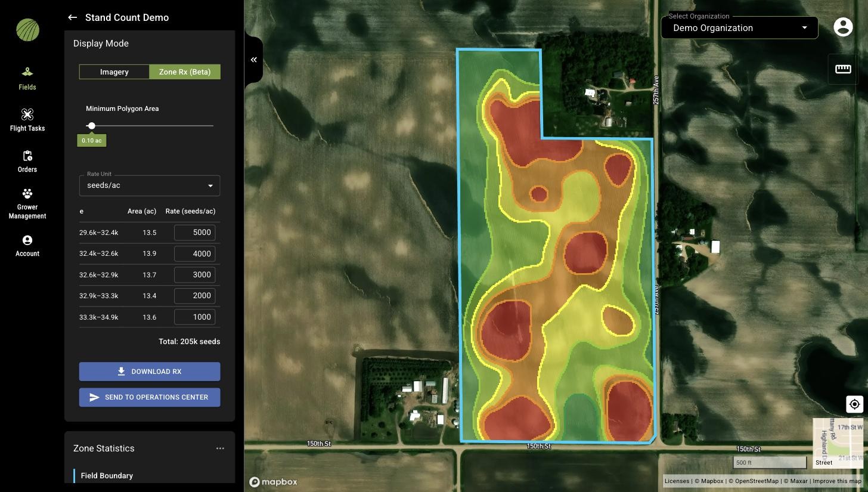Center map on my location
868x492 pixels.
point(854,404)
